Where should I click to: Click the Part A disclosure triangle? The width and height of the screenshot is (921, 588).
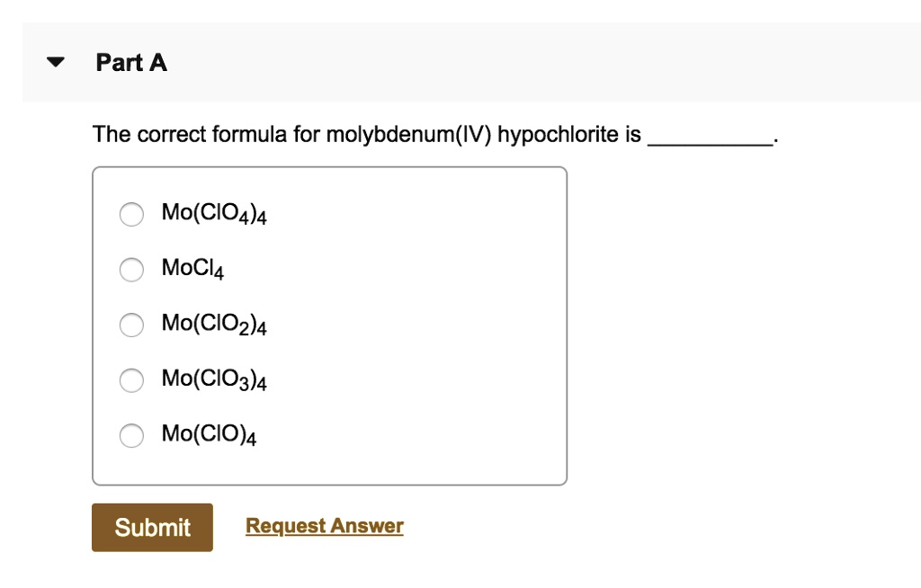[55, 62]
